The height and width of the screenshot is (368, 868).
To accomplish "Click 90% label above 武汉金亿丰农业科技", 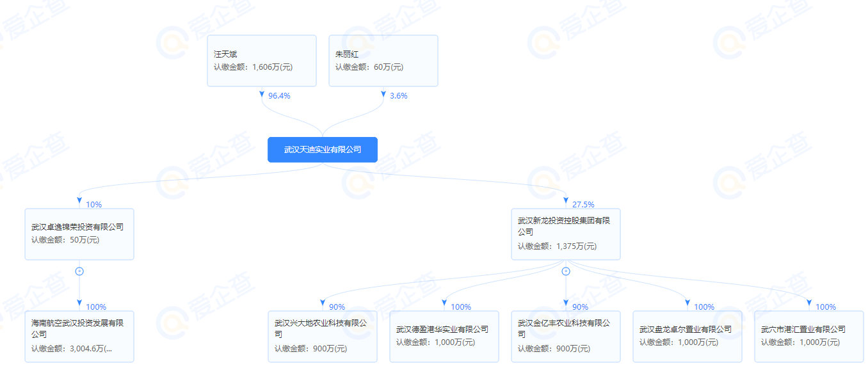I will (580, 307).
